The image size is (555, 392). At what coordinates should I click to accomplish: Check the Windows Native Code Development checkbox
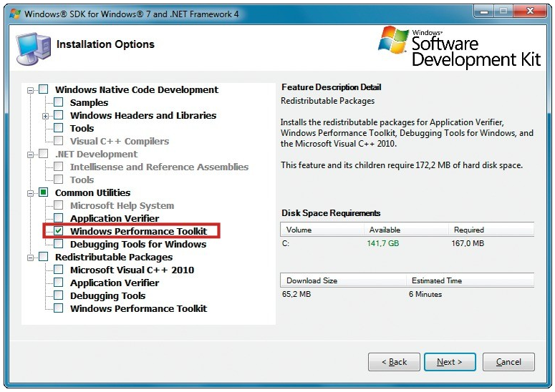click(x=43, y=89)
